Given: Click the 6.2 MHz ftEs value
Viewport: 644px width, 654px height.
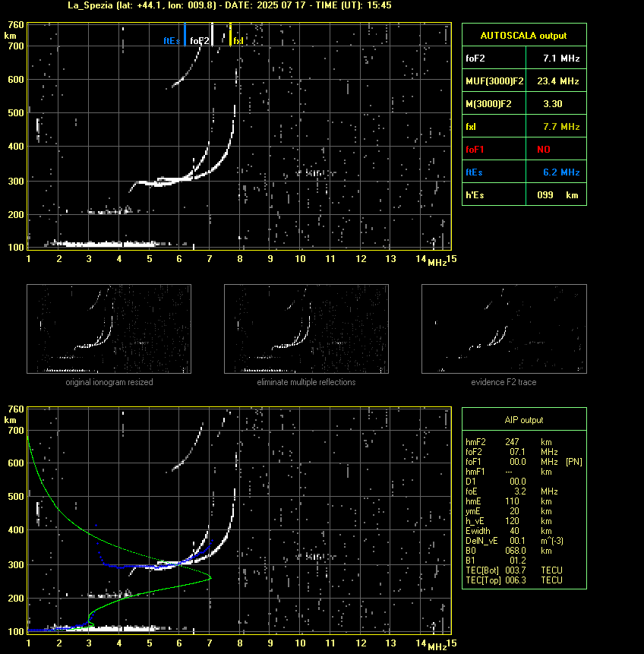Looking at the screenshot, I should (561, 172).
